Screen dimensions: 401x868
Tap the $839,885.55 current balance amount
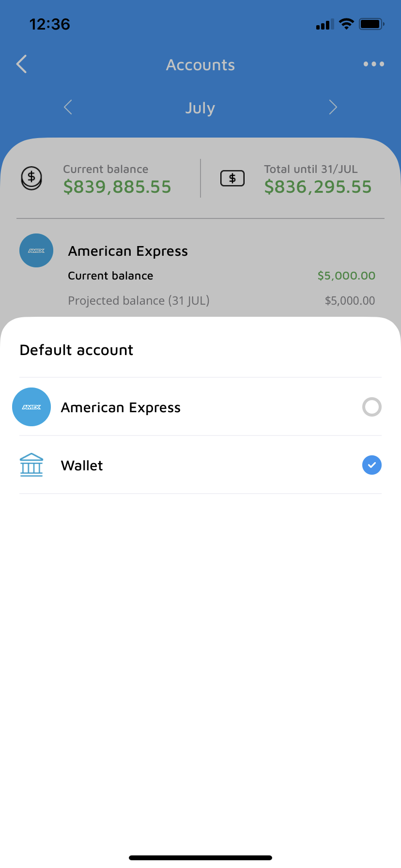click(117, 187)
